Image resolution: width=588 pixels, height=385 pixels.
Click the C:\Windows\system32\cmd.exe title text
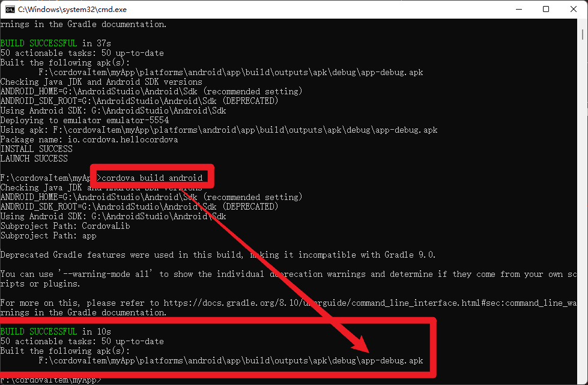(x=72, y=9)
